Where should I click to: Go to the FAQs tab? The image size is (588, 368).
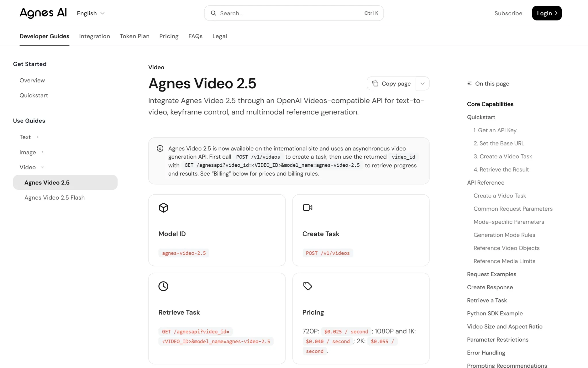(x=196, y=36)
